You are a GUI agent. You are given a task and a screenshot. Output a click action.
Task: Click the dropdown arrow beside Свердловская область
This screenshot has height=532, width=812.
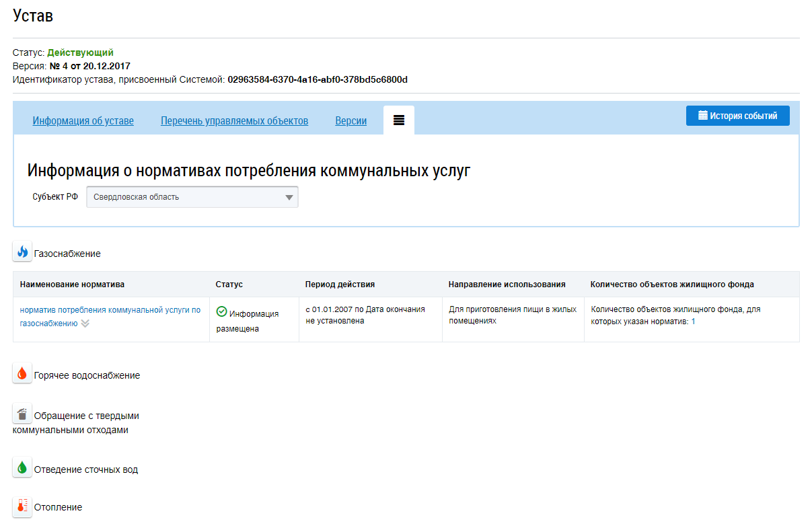tap(289, 198)
